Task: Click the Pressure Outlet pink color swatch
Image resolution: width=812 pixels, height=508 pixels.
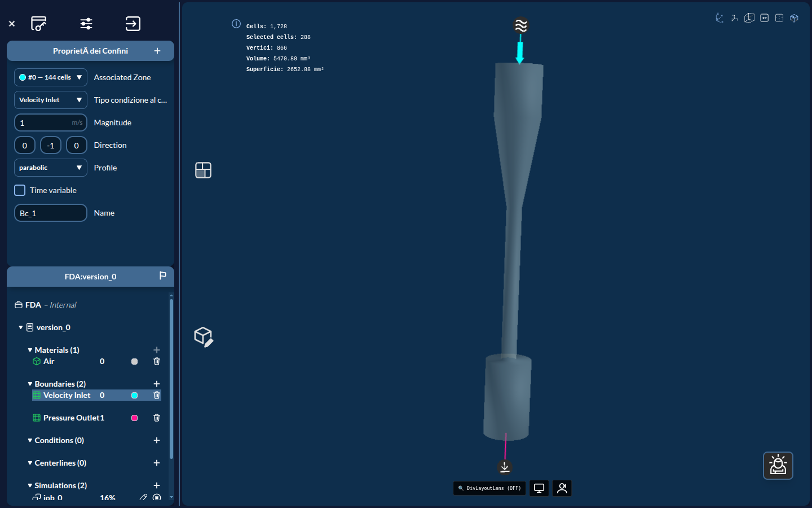Action: [134, 418]
